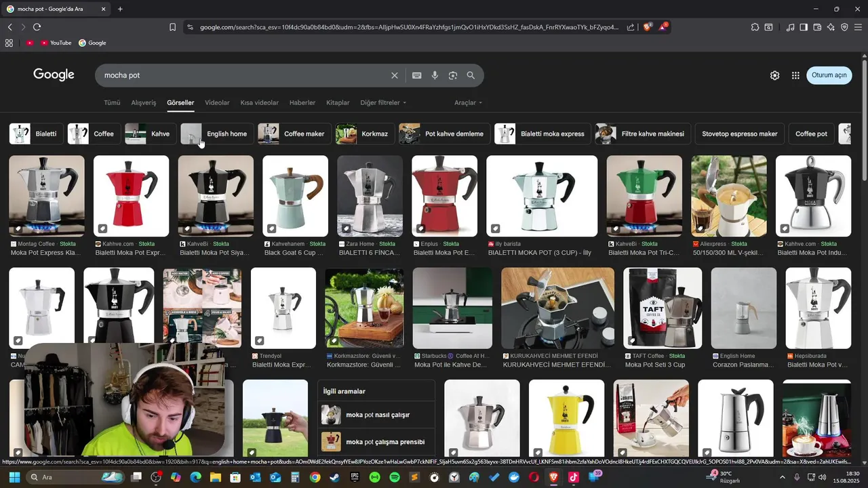
Task: Clear the search box with the X
Action: (x=395, y=75)
